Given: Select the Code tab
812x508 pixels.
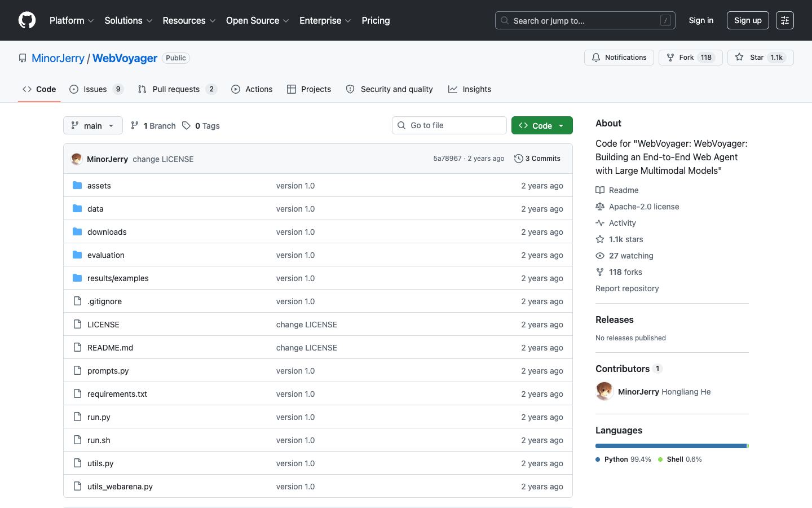Looking at the screenshot, I should click(x=39, y=89).
